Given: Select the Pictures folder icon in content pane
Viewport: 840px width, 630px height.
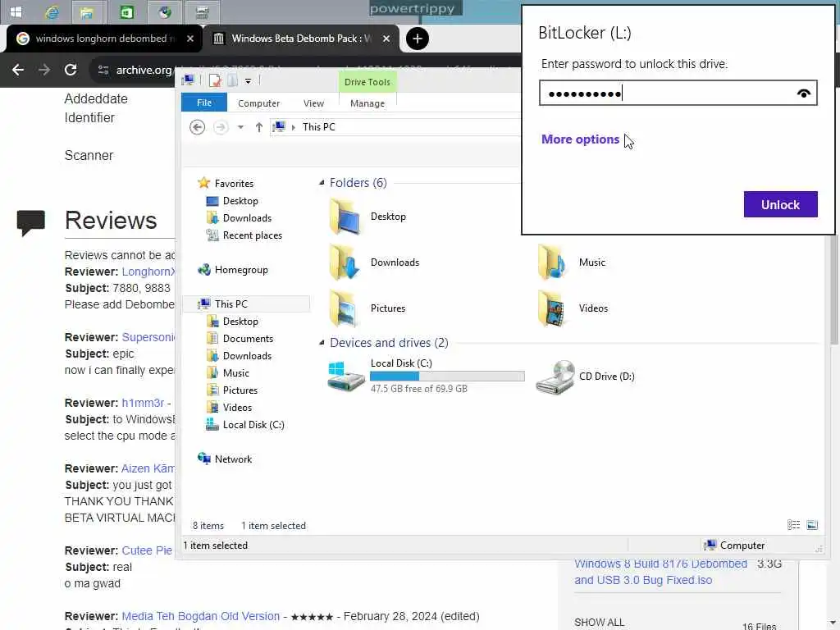Looking at the screenshot, I should pos(345,308).
